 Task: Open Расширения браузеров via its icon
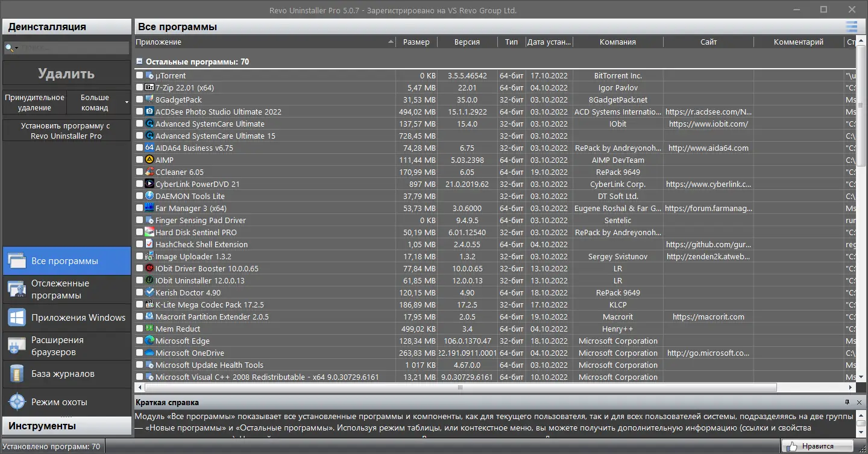[16, 346]
